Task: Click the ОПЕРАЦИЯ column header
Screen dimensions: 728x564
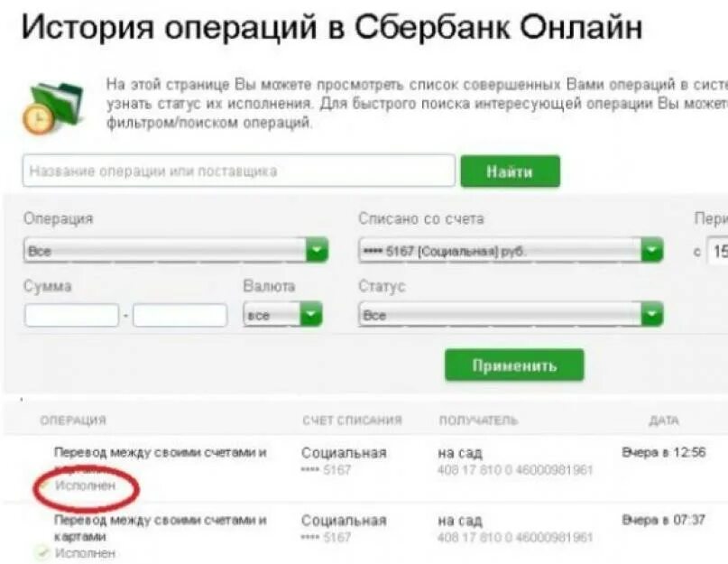Action: 73,421
